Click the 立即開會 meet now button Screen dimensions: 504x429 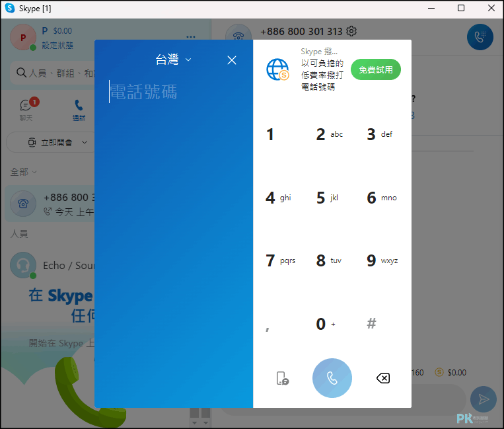point(50,142)
